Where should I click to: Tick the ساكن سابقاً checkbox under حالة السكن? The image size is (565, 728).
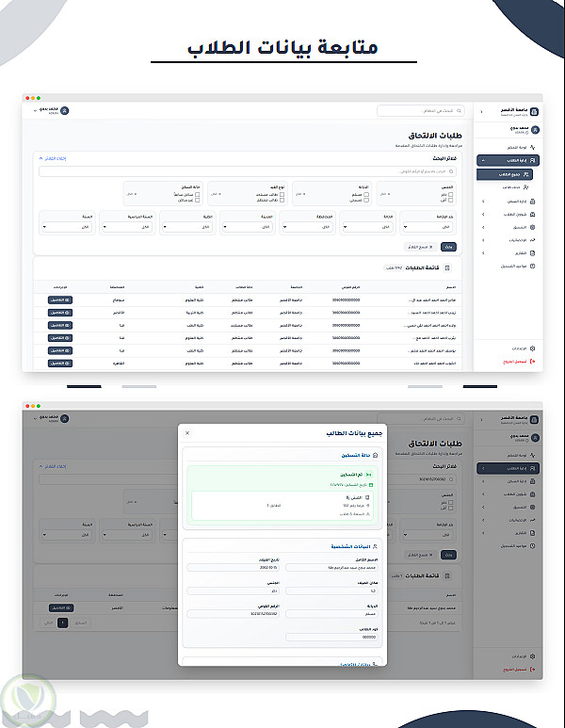point(197,195)
